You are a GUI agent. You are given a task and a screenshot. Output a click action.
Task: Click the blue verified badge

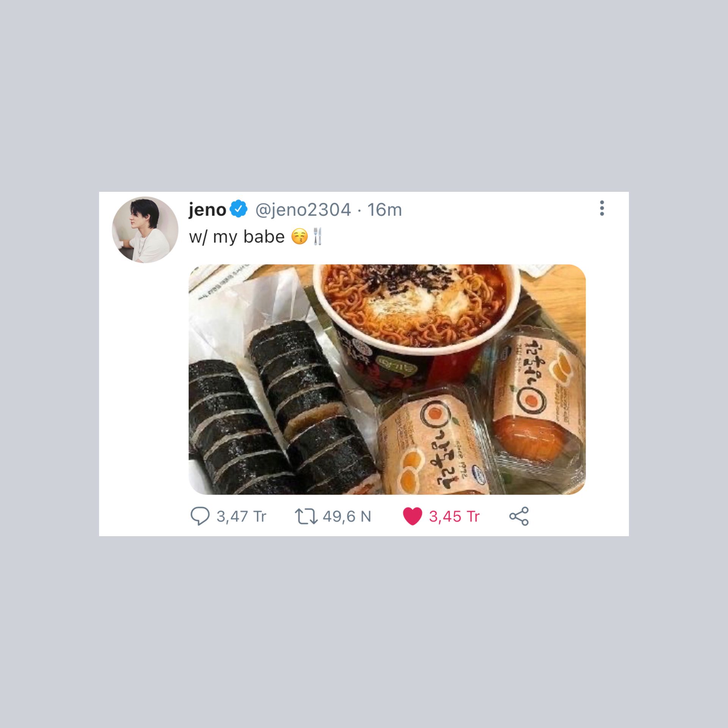click(x=238, y=209)
